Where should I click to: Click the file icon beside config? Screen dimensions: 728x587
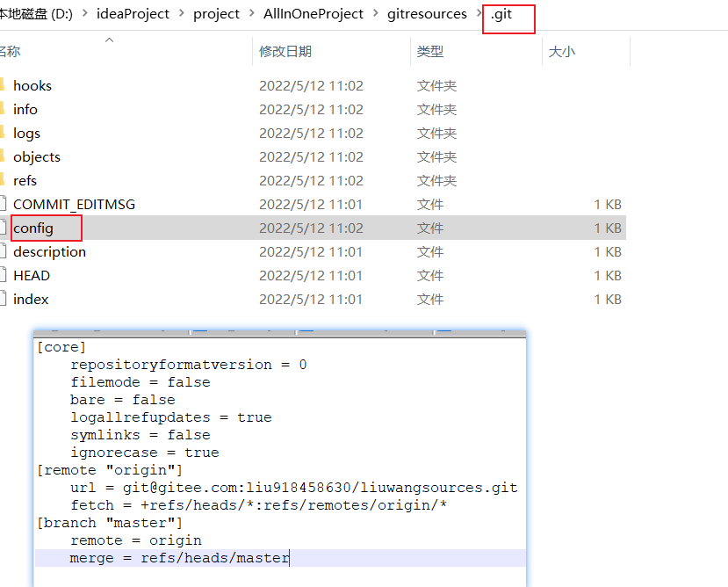[4, 228]
